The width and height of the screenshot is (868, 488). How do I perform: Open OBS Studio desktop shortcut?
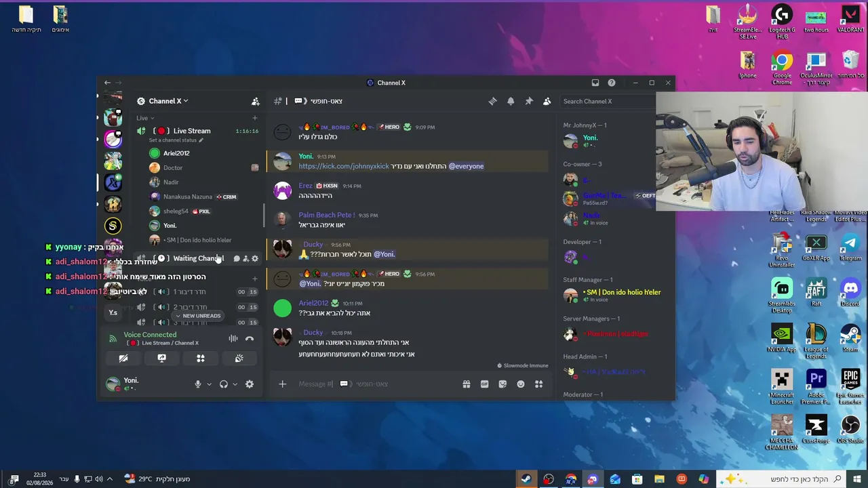click(x=850, y=430)
